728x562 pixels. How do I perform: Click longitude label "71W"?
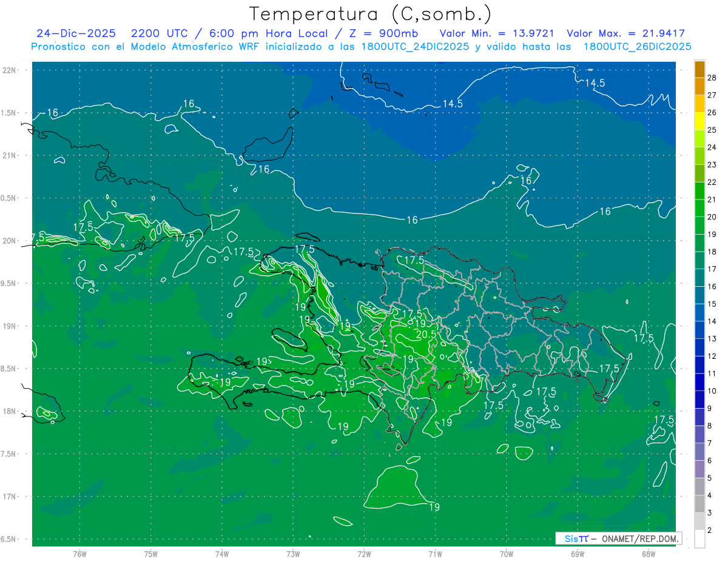[435, 554]
